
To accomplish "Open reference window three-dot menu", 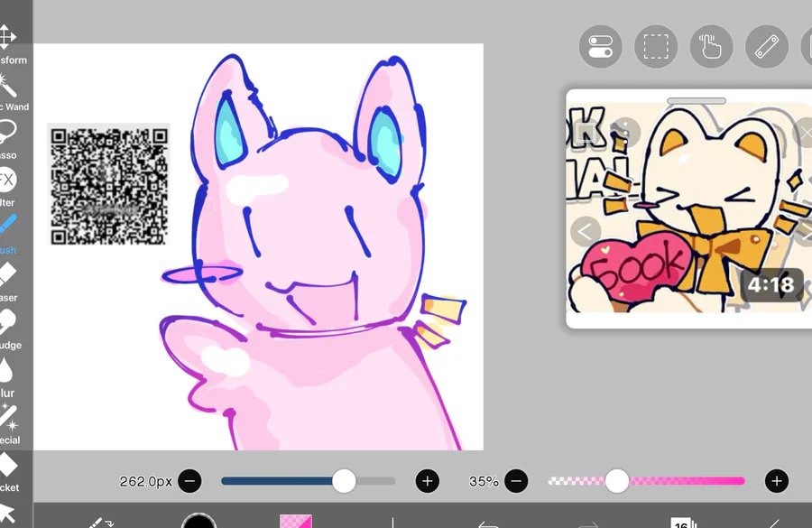I will 625,132.
